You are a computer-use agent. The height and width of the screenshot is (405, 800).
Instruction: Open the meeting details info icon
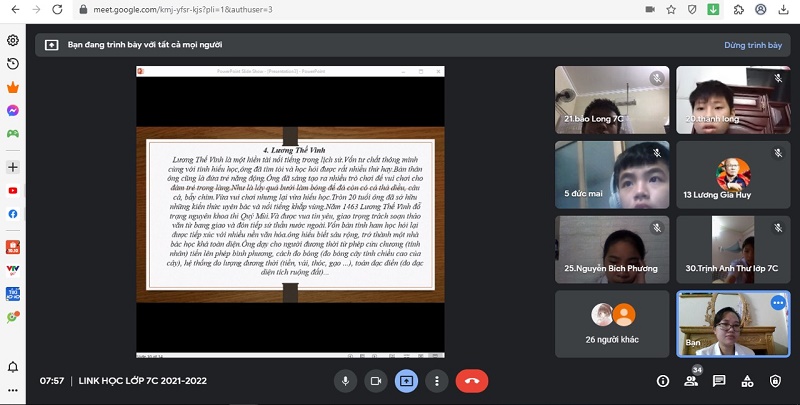(662, 381)
